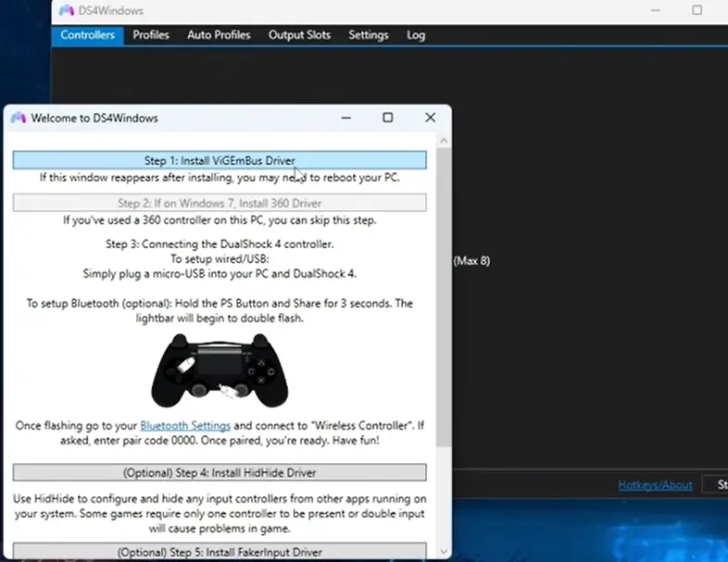Screen dimensions: 728x562
Task: Minimize the Welcome to DS4Windows dialog
Action: click(x=346, y=118)
